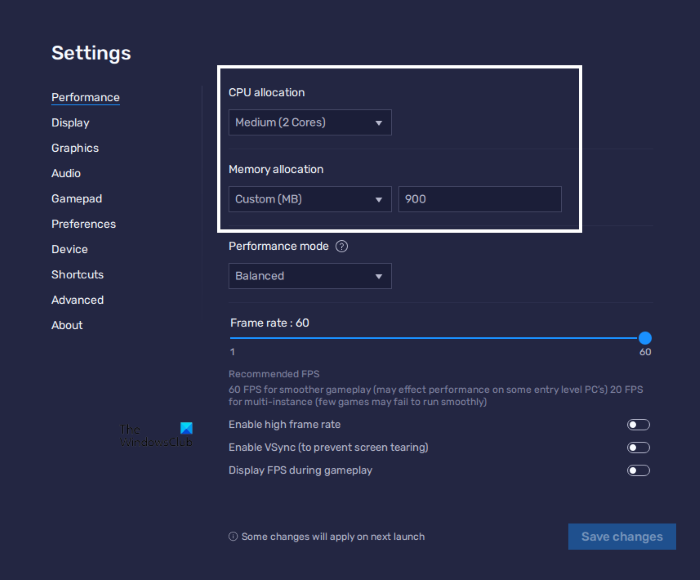This screenshot has height=580, width=700.
Task: Expand the Memory allocation dropdown
Action: (x=309, y=199)
